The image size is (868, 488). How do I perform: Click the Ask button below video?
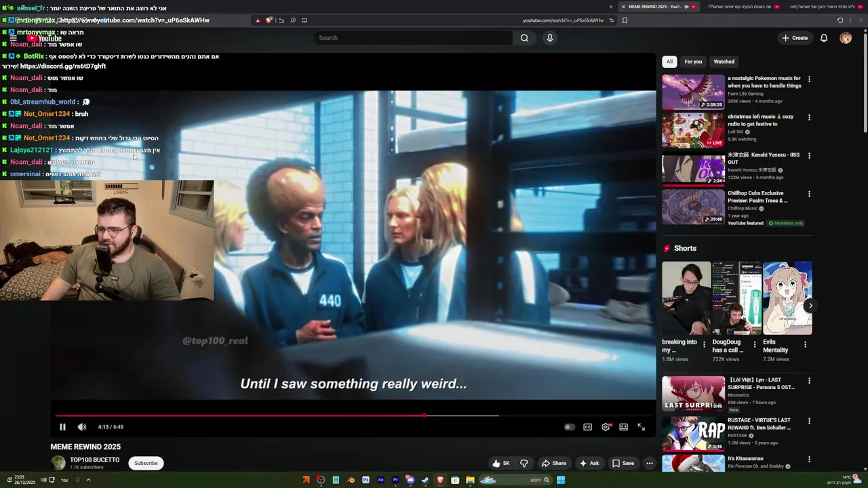tap(589, 464)
